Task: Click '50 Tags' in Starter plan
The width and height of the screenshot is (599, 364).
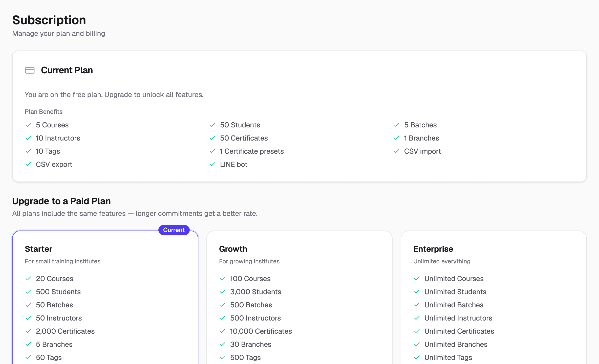Action: pyautogui.click(x=49, y=357)
